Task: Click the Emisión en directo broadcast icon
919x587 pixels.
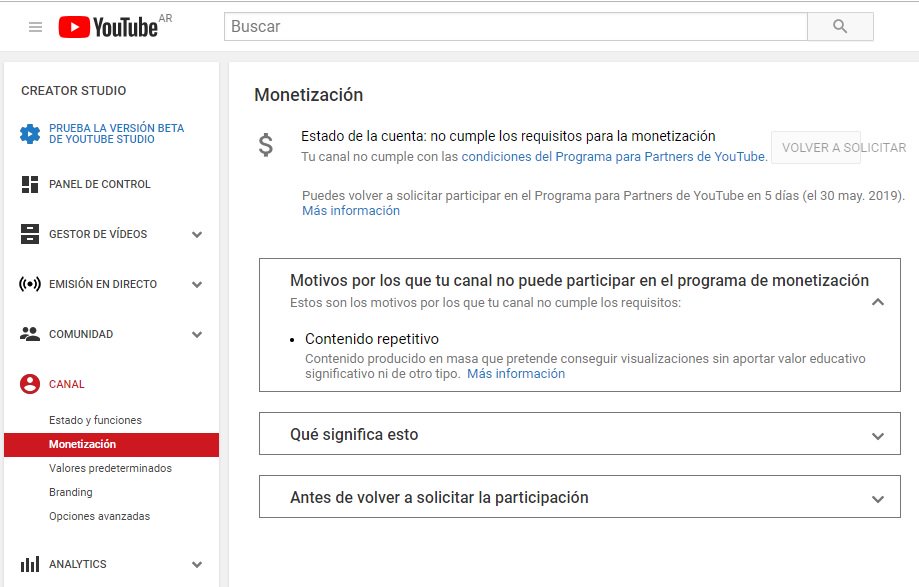Action: (30, 284)
